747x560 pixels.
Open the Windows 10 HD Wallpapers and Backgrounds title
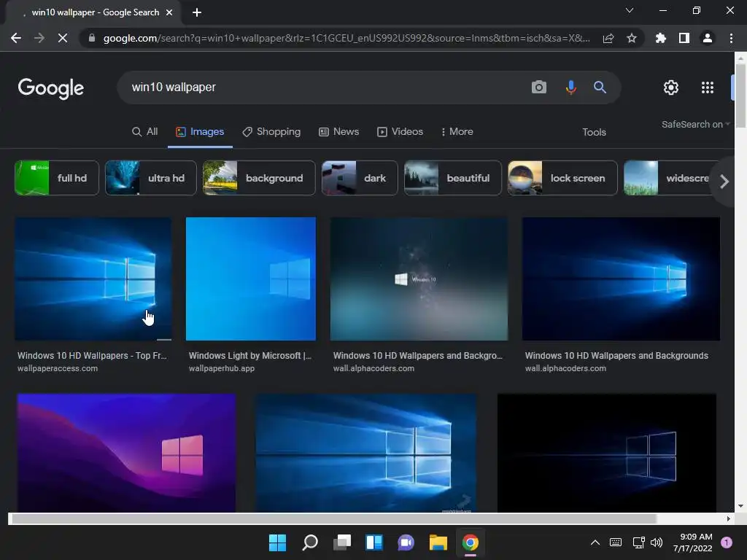tap(616, 356)
